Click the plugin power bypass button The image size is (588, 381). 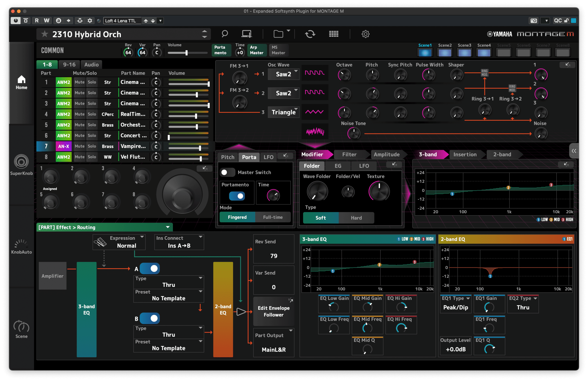15,20
